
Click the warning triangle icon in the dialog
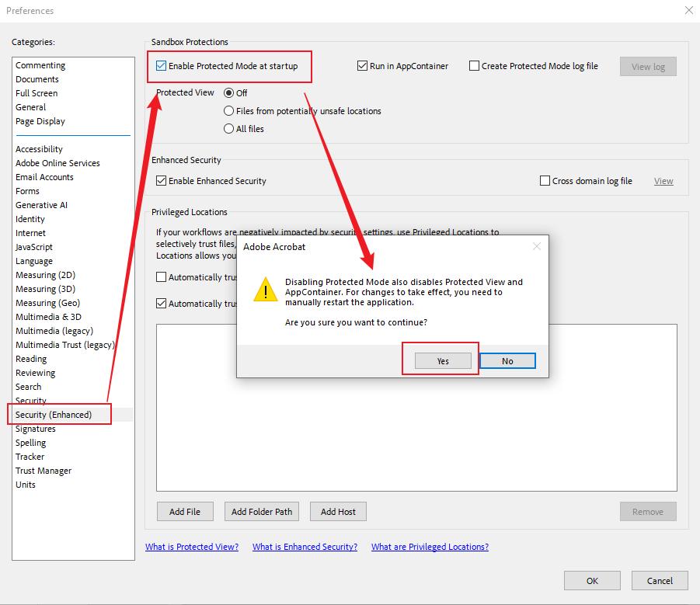click(265, 290)
